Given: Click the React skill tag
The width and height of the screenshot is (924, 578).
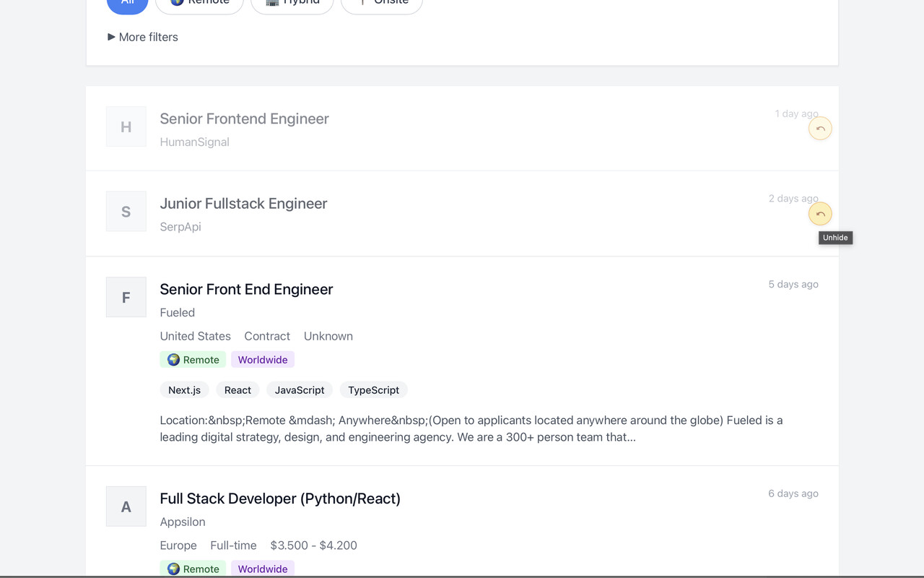Looking at the screenshot, I should pyautogui.click(x=237, y=390).
